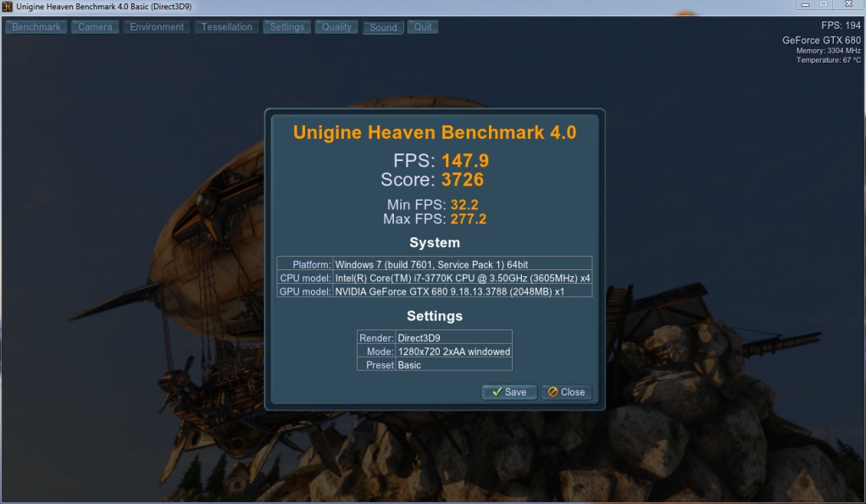Close the benchmark results dialog
866x504 pixels.
[x=566, y=392]
